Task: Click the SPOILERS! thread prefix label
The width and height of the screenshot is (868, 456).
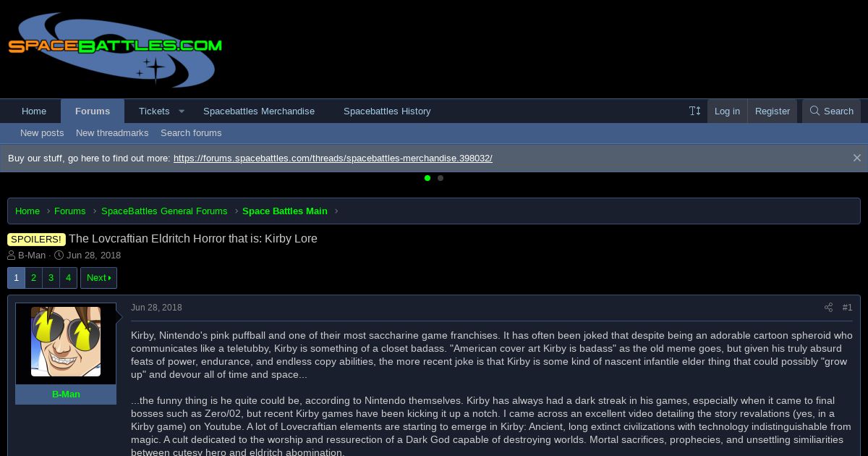Action: (x=36, y=239)
